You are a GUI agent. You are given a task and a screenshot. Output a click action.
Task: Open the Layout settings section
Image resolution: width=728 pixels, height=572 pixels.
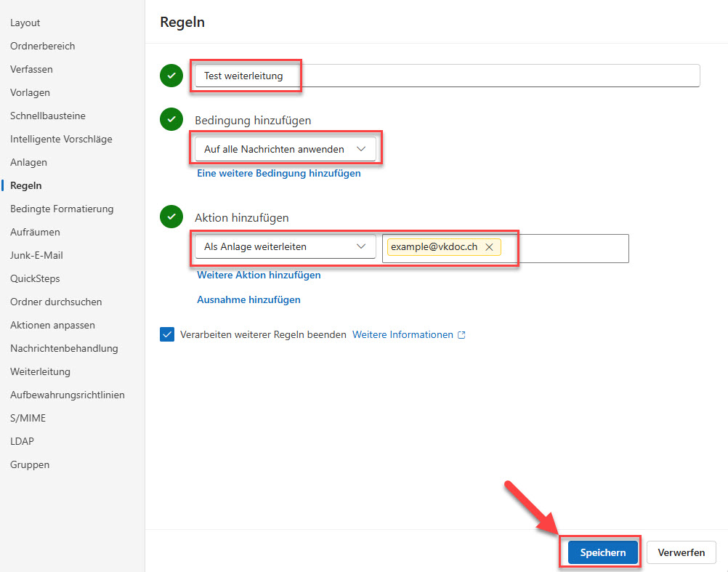point(25,23)
